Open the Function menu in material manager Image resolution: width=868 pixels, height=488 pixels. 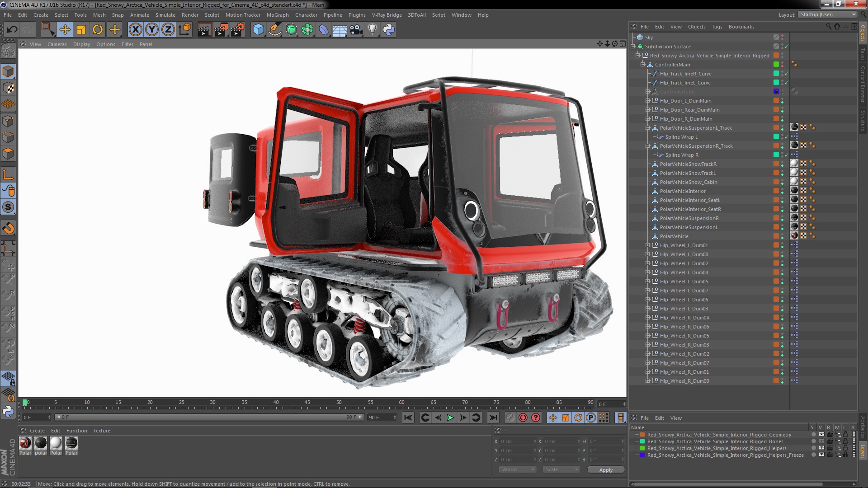tap(76, 431)
